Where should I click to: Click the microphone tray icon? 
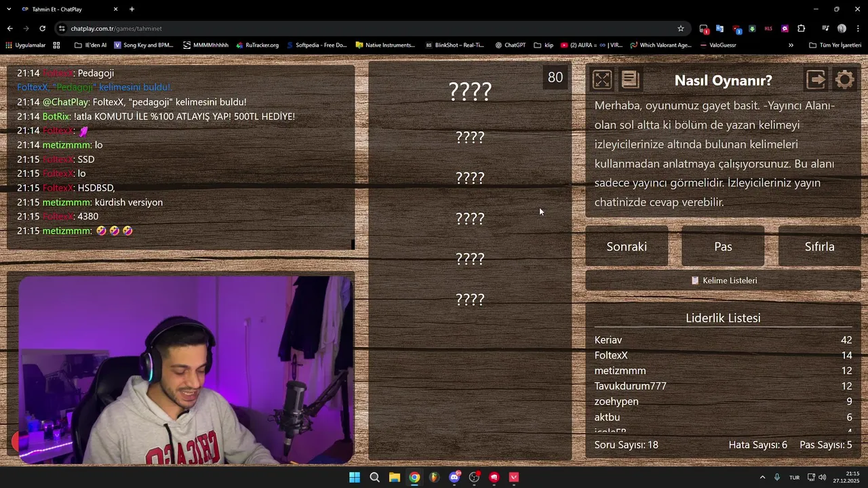tap(777, 477)
